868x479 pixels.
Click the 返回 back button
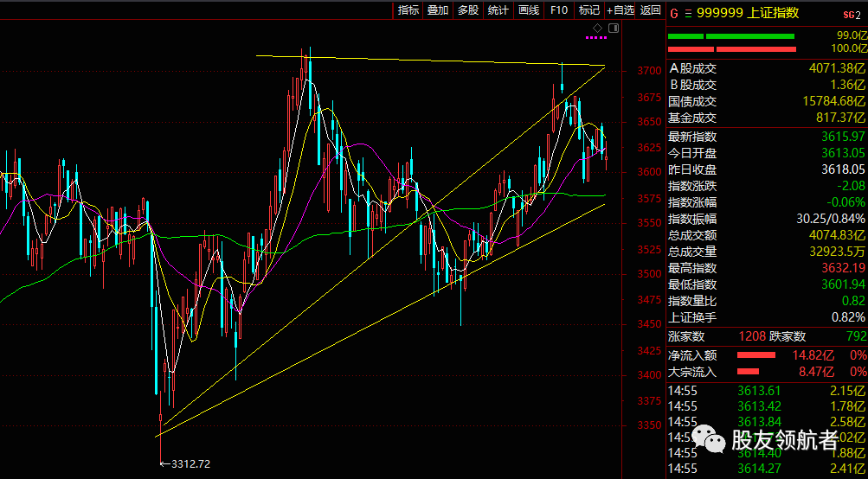(x=650, y=10)
